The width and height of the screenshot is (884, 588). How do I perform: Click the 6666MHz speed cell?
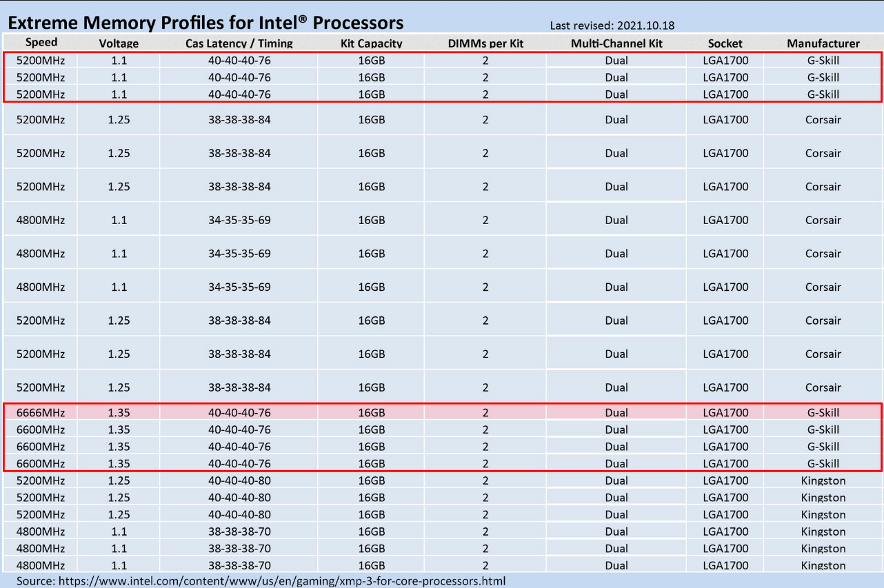(41, 413)
